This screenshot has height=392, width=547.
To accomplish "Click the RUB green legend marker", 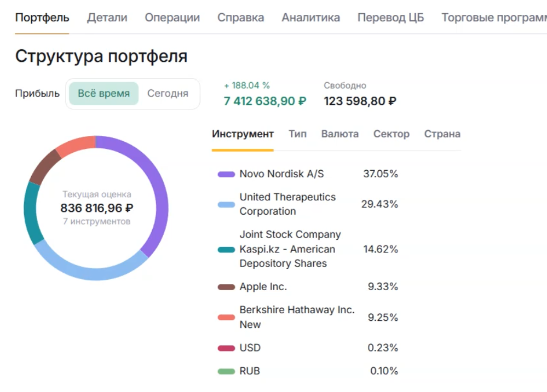I will pyautogui.click(x=227, y=371).
